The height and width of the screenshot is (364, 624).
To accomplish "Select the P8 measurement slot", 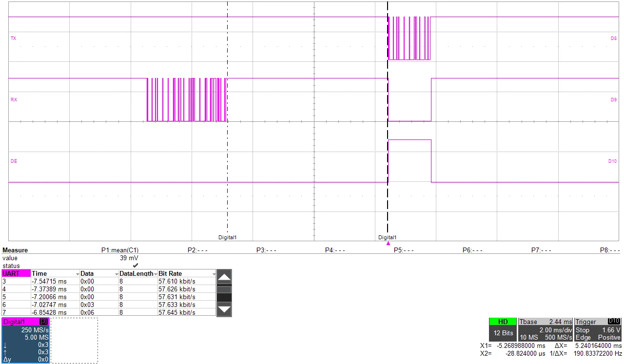I will [610, 250].
